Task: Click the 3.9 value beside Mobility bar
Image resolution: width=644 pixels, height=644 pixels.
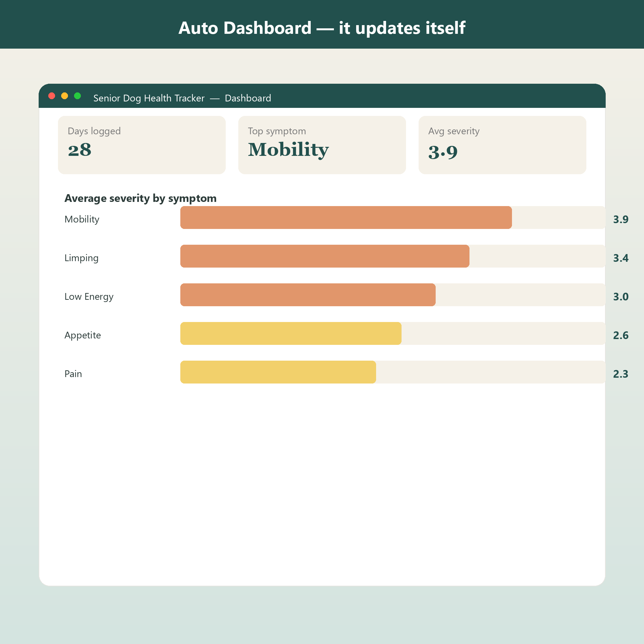Action: tap(621, 219)
